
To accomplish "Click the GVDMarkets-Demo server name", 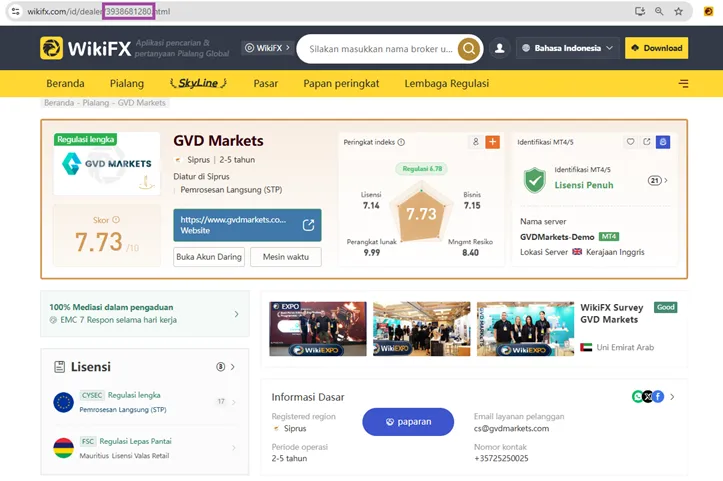I will point(557,237).
